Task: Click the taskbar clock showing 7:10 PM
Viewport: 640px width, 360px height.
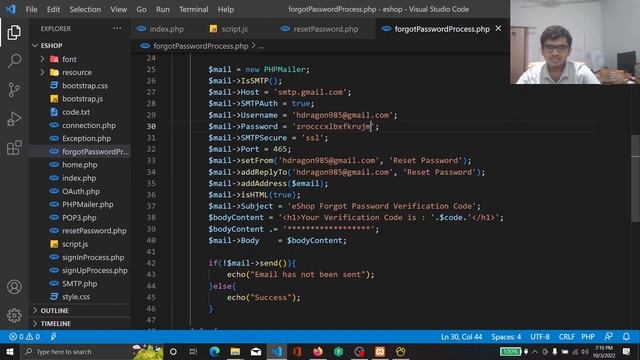Action: [604, 351]
